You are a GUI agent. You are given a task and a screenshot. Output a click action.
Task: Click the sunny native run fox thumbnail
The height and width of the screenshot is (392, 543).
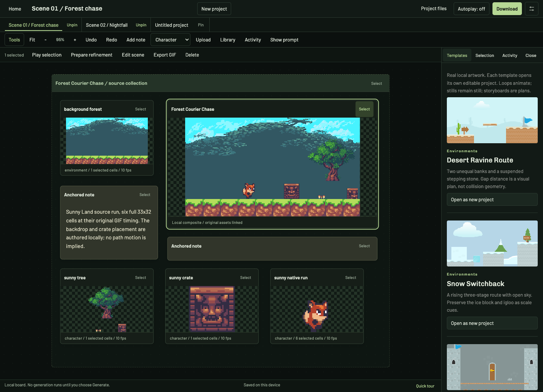(317, 309)
